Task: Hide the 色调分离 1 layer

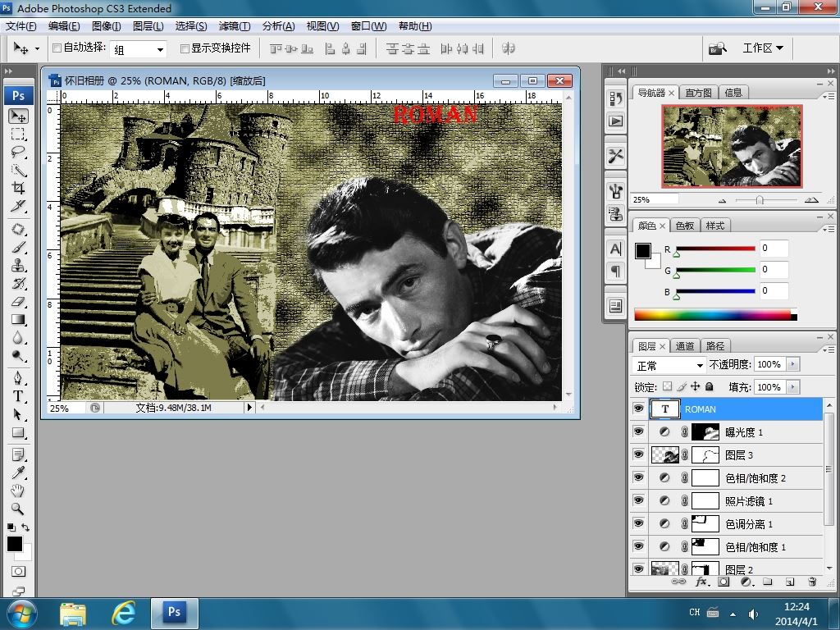Action: (638, 524)
